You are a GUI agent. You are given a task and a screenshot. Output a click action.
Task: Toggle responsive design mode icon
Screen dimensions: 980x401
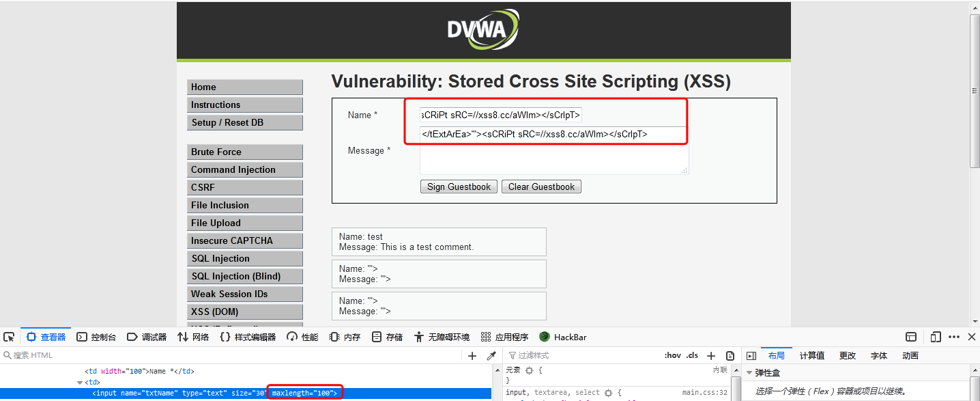[x=936, y=337]
